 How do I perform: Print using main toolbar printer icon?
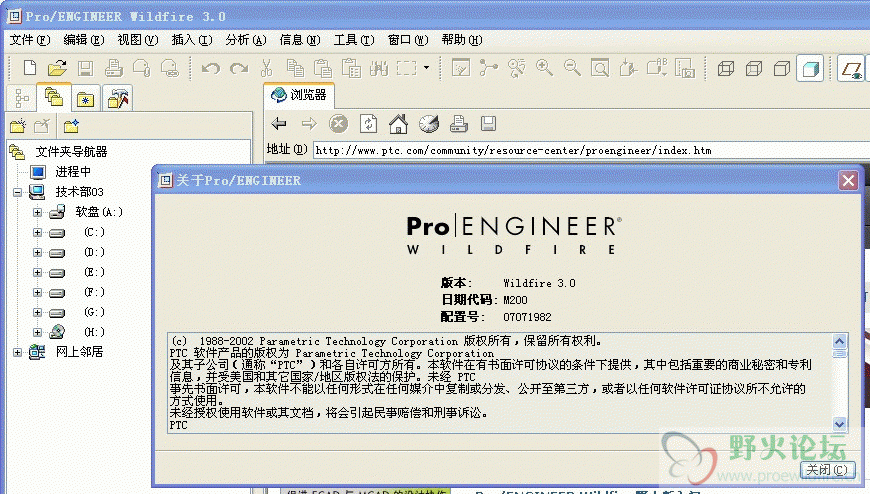113,68
